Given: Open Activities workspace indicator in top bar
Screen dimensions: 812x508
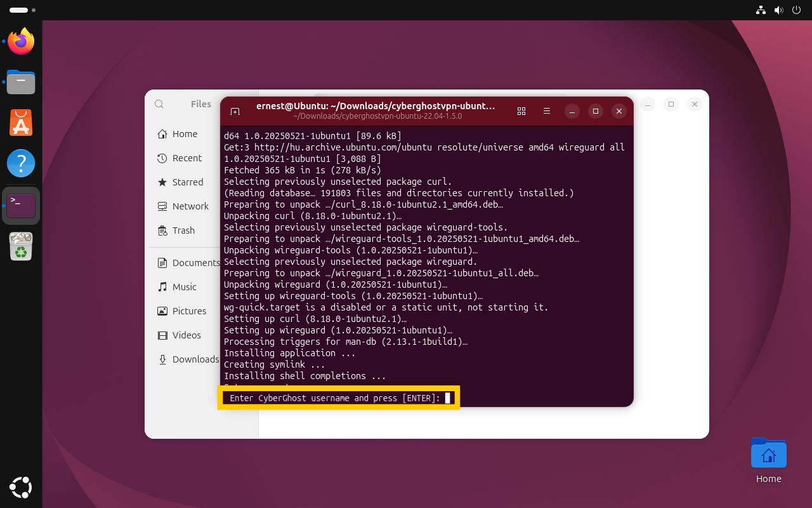Looking at the screenshot, I should (22, 10).
